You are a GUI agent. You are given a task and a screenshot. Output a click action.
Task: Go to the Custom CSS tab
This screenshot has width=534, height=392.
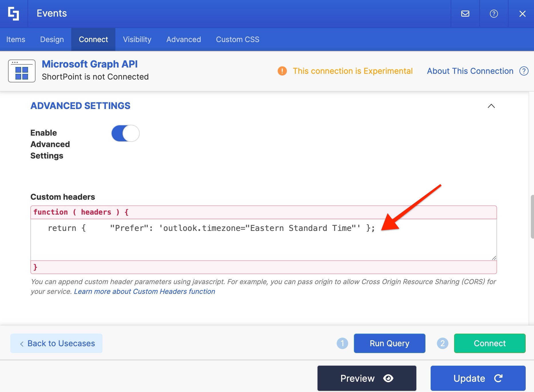click(237, 39)
